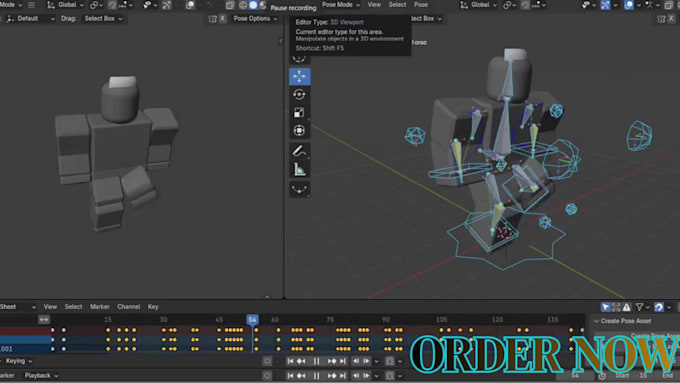Toggle snapping magnet in left viewport header
The width and height of the screenshot is (680, 383).
click(112, 5)
